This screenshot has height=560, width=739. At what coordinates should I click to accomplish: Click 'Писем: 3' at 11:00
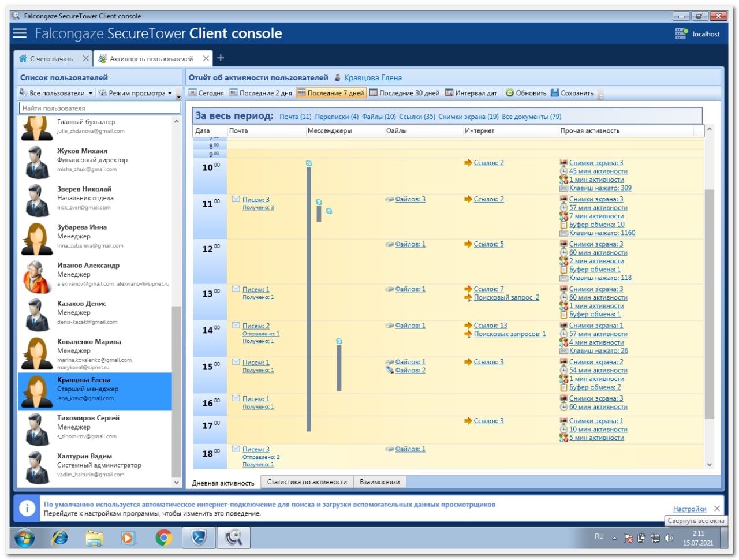[x=256, y=200]
